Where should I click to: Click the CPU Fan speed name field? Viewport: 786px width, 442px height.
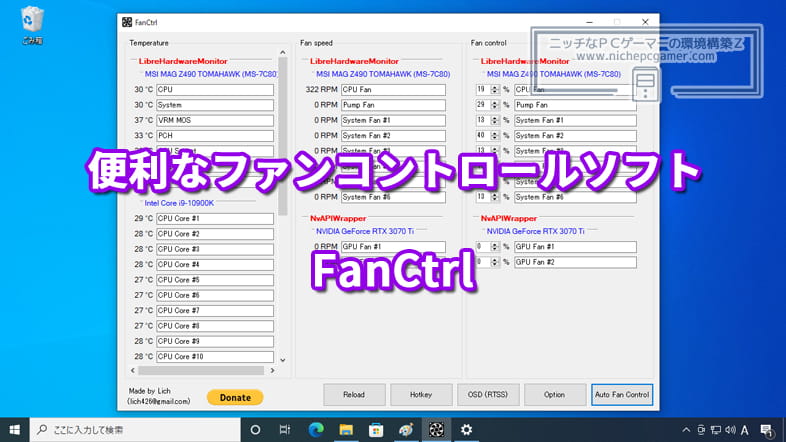pyautogui.click(x=393, y=90)
